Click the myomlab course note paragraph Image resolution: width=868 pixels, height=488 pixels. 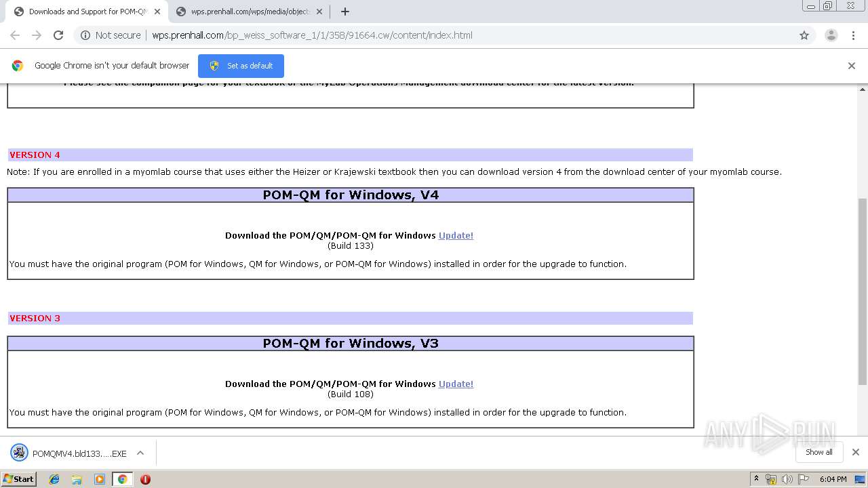[394, 171]
